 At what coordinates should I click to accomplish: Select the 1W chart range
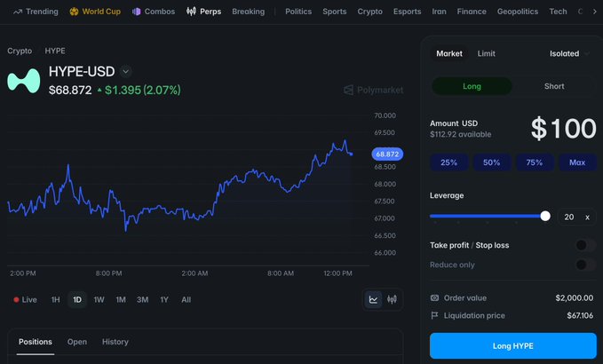pyautogui.click(x=99, y=300)
